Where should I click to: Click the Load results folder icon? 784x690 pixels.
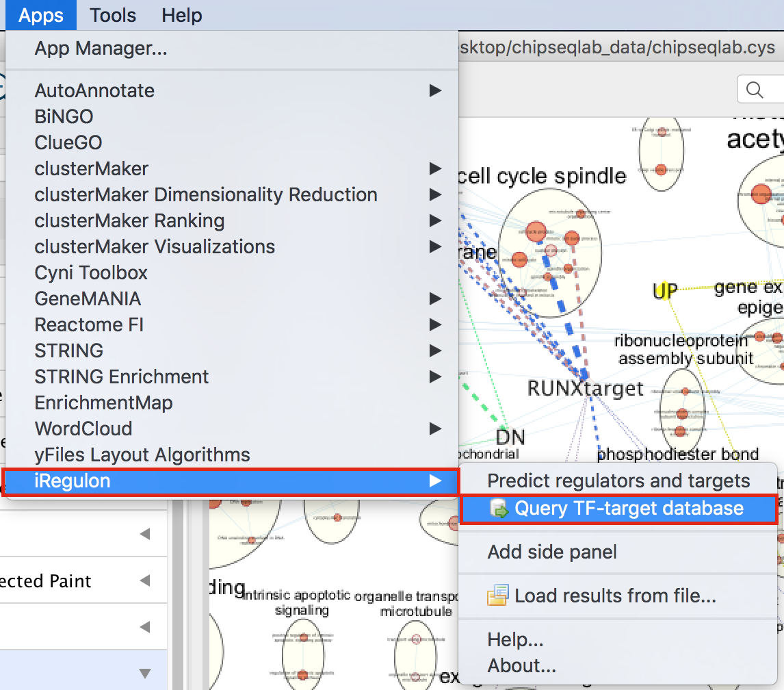(x=498, y=596)
